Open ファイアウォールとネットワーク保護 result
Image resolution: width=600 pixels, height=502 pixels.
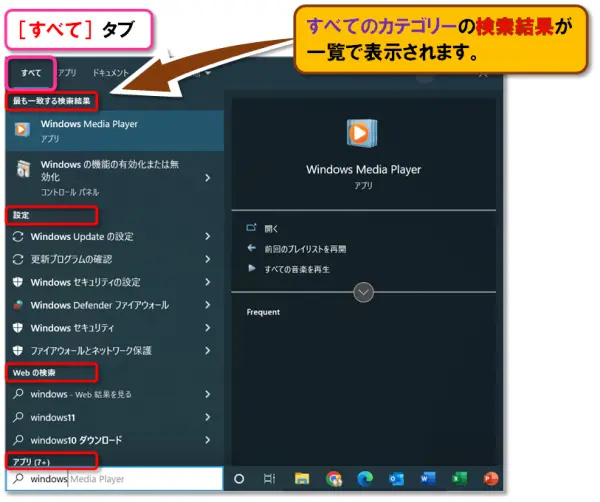click(x=115, y=350)
